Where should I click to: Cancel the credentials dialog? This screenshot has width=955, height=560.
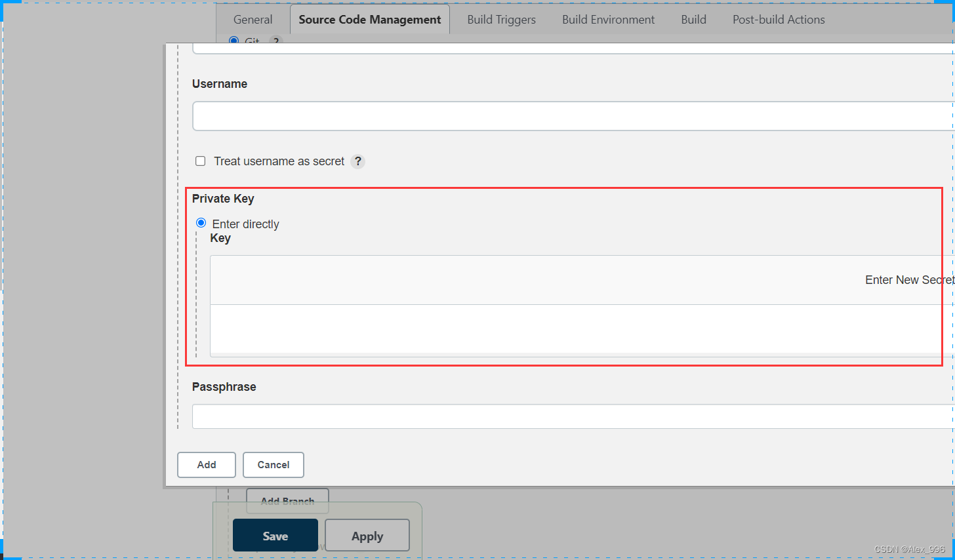coord(274,465)
